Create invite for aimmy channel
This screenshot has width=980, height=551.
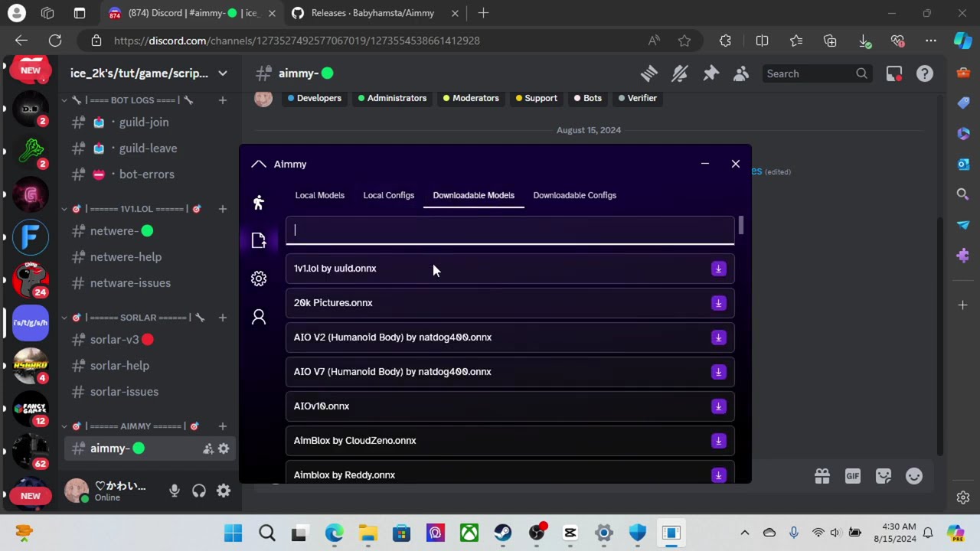[x=207, y=448]
